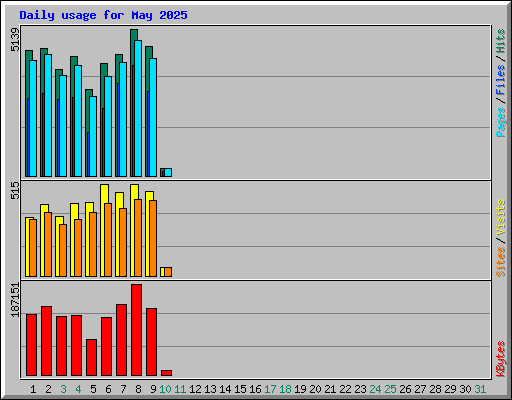Screen dimensions: 512x400
Task: Select the day 22 axis label
Action: tap(345, 389)
